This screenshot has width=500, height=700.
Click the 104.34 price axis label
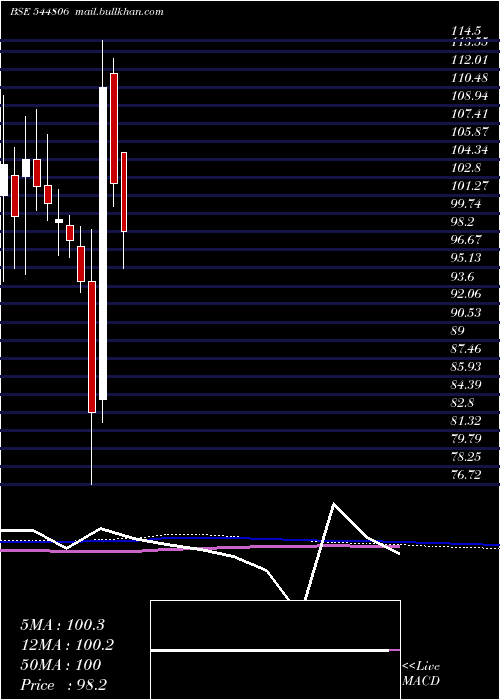[469, 150]
